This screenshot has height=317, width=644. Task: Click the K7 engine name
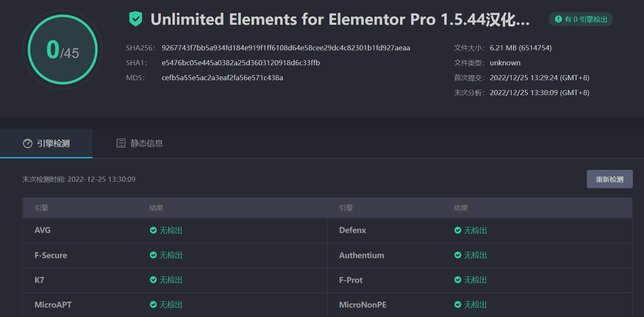click(x=40, y=280)
